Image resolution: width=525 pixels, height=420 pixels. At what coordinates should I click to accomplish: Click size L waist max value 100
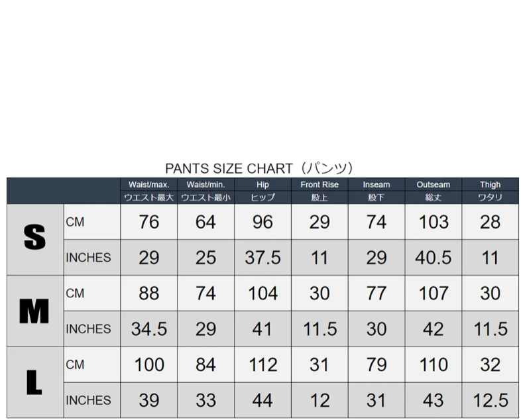tap(148, 365)
